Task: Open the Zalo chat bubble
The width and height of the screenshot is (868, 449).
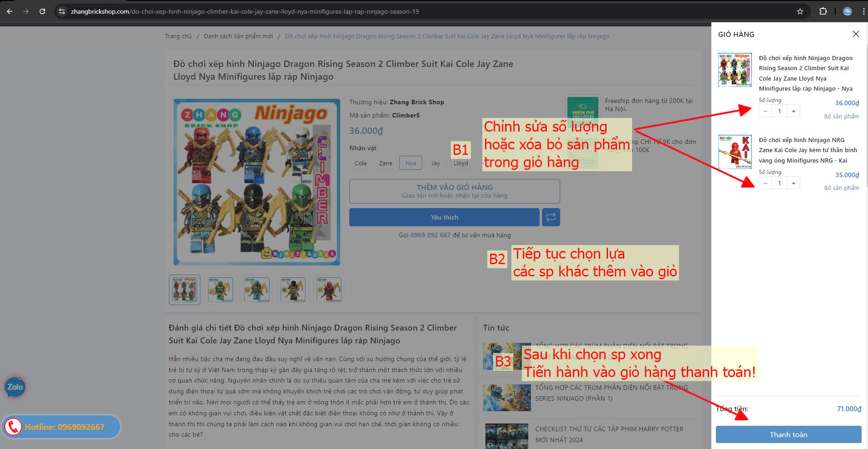Action: (15, 387)
